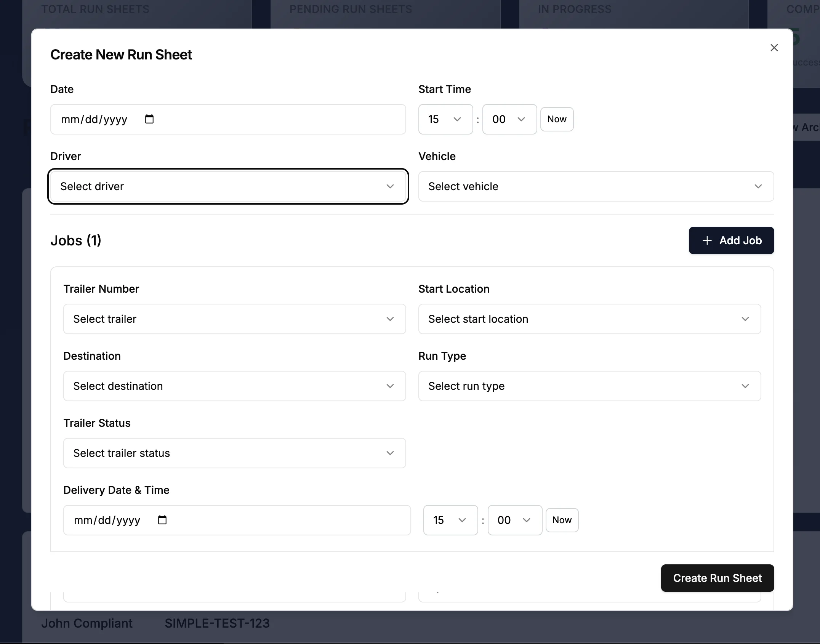Viewport: 820px width, 644px height.
Task: Open the Select trailer status dropdown
Action: 234,453
